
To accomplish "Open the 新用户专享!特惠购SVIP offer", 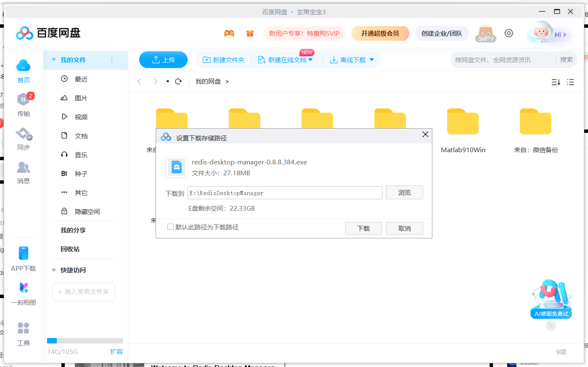I will click(x=304, y=34).
